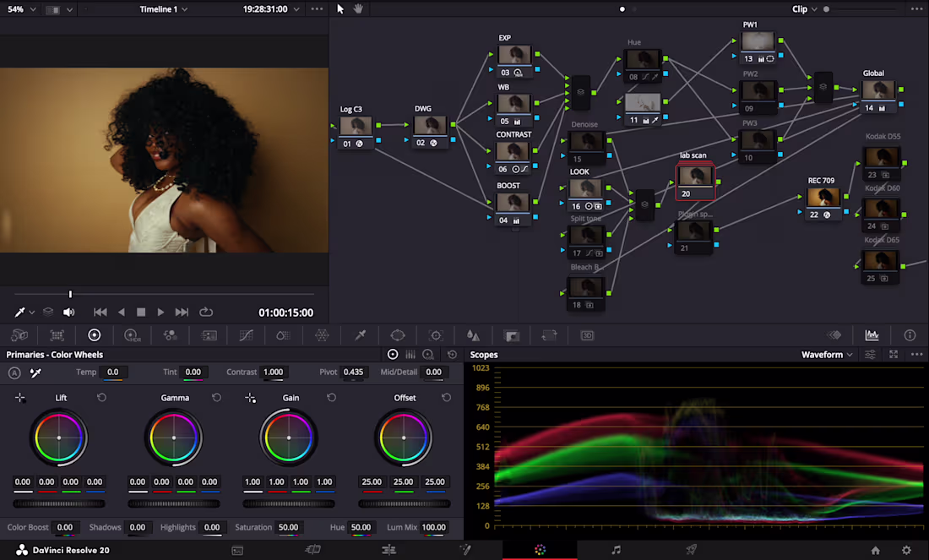Select the Qualifier tool
Viewport: 929px width, 560px height.
(x=360, y=335)
